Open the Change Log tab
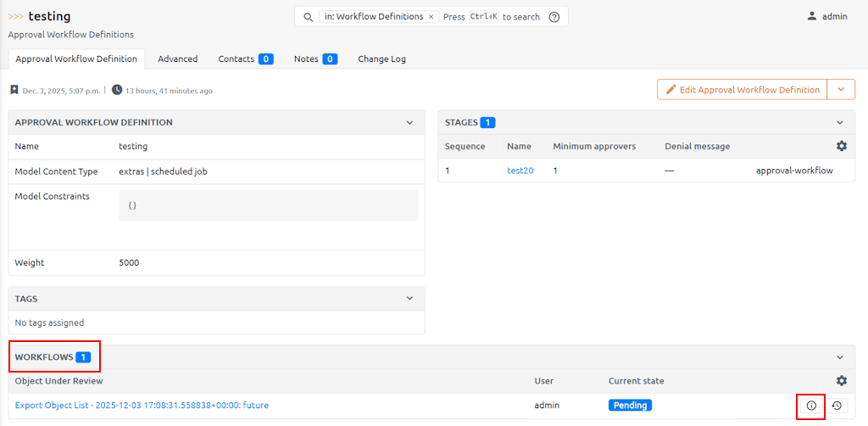This screenshot has height=426, width=868. tap(381, 59)
